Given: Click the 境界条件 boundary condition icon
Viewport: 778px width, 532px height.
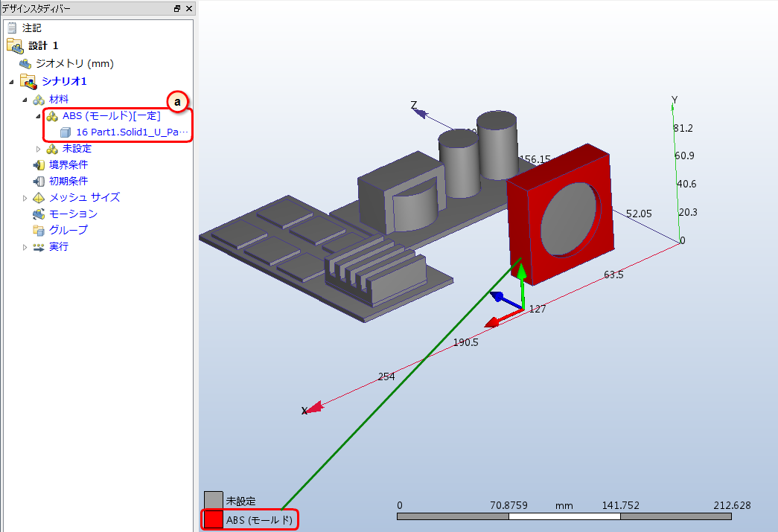Looking at the screenshot, I should [x=39, y=165].
